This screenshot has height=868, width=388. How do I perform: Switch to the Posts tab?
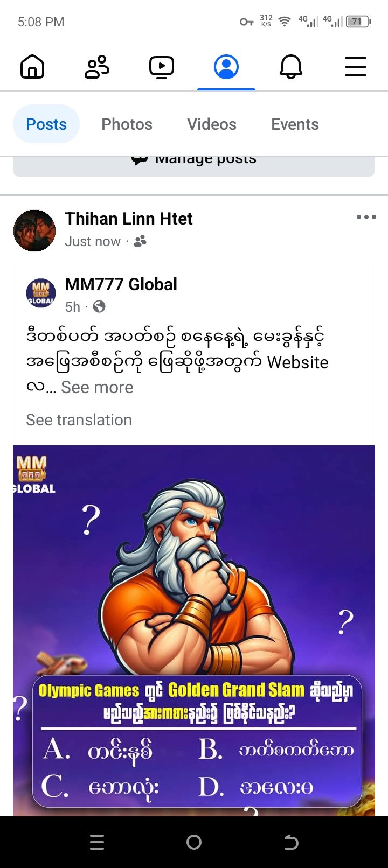click(x=46, y=124)
